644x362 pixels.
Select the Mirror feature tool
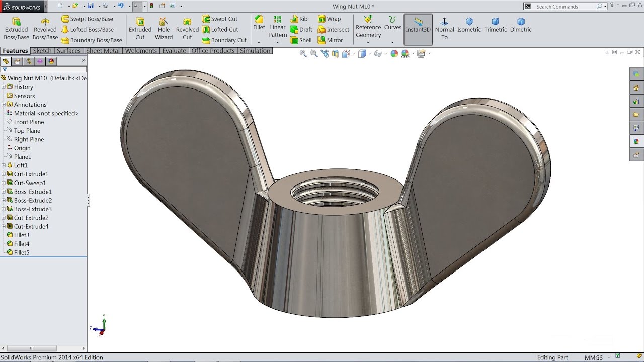(x=333, y=40)
